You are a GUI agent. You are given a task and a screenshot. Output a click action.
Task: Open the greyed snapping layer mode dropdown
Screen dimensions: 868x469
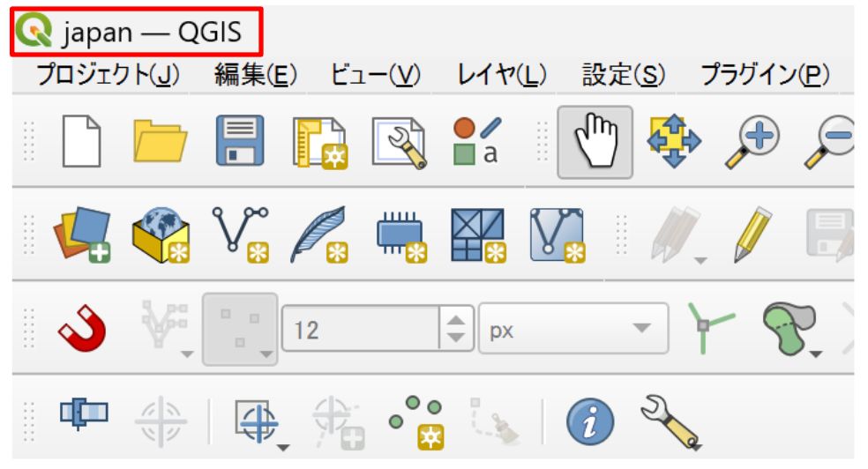(166, 330)
